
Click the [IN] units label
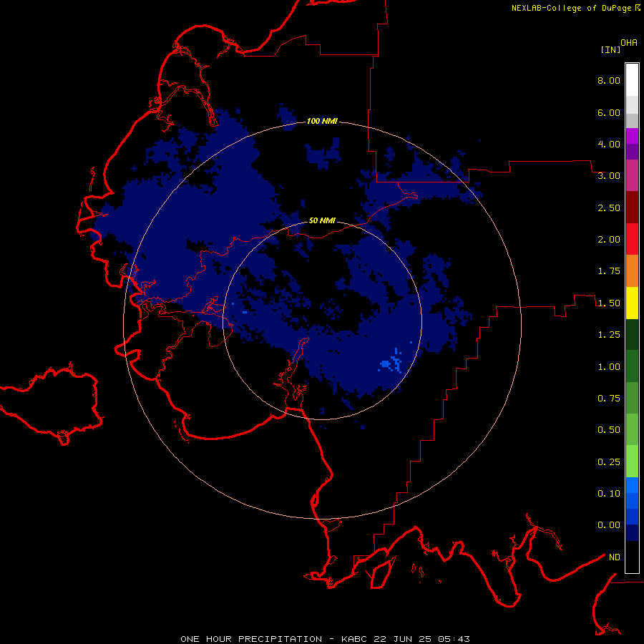point(610,49)
